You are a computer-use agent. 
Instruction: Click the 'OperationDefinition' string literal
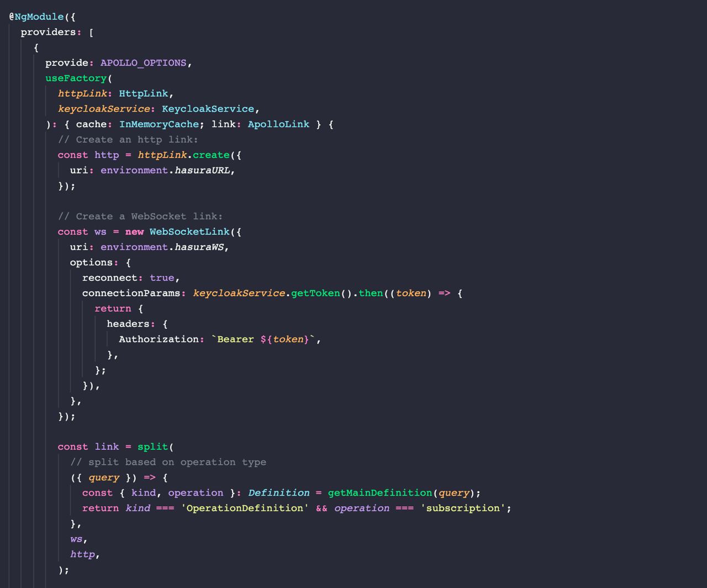[245, 508]
